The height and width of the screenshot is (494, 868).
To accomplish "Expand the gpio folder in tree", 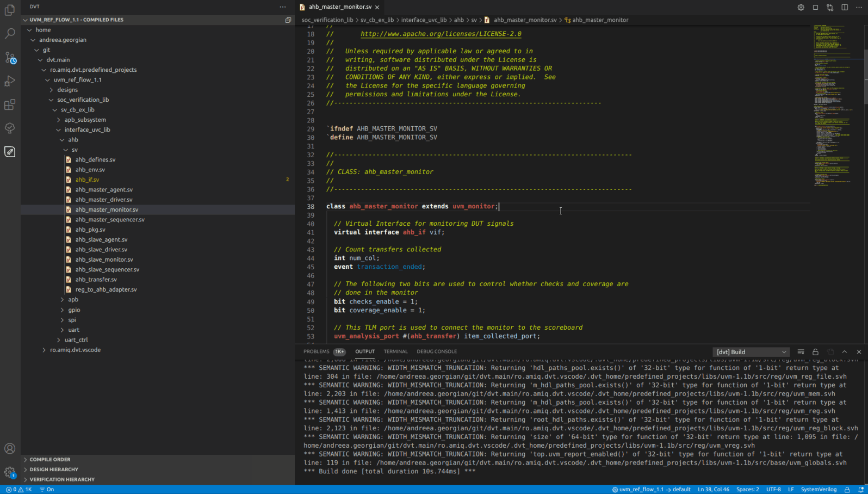I will click(74, 310).
